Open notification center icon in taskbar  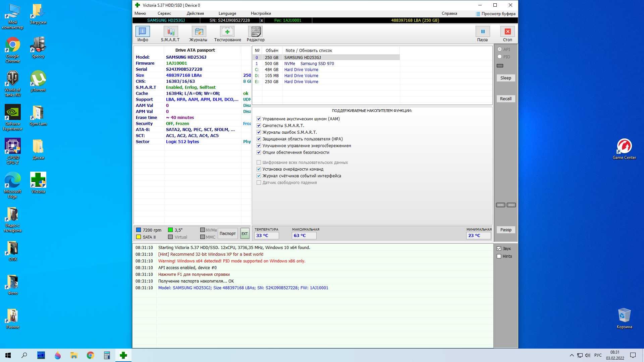(633, 355)
